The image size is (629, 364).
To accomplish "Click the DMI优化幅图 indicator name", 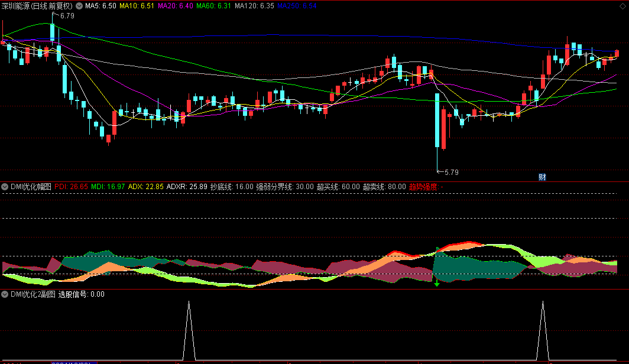I will tap(31, 187).
